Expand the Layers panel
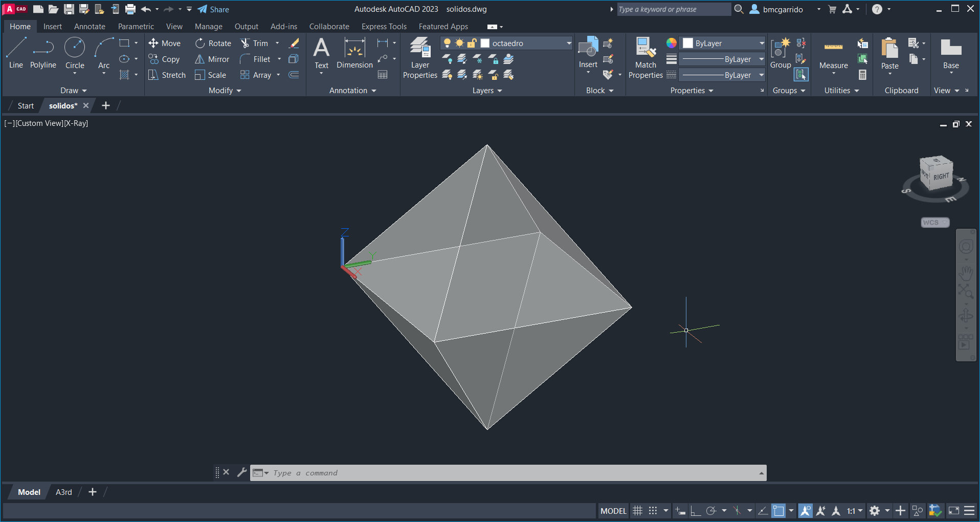 (x=487, y=91)
